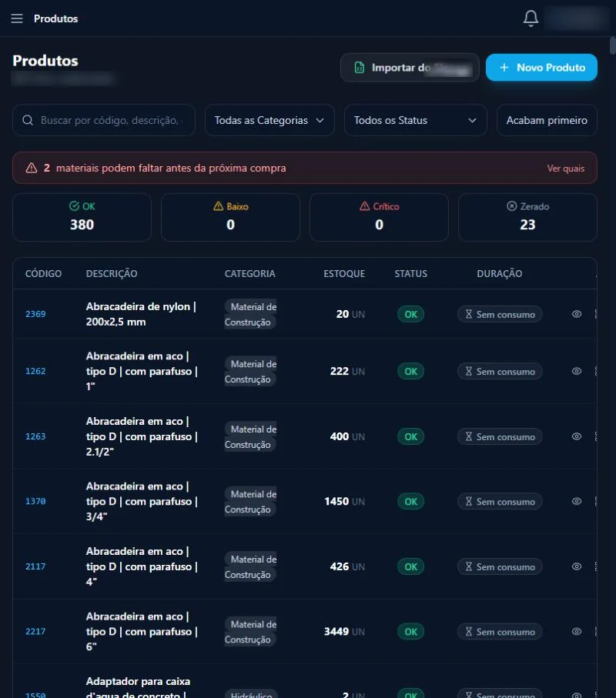Open the Ver quais link
This screenshot has width=616, height=698.
click(x=566, y=169)
